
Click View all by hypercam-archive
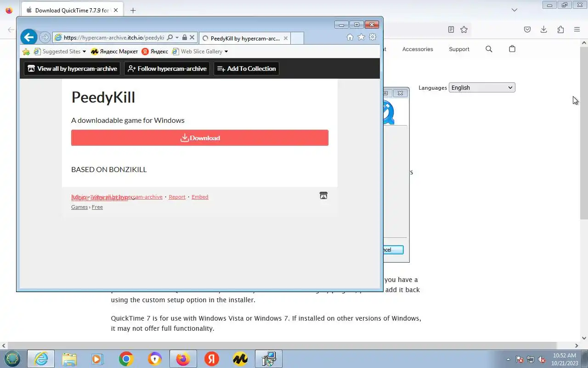click(x=72, y=69)
